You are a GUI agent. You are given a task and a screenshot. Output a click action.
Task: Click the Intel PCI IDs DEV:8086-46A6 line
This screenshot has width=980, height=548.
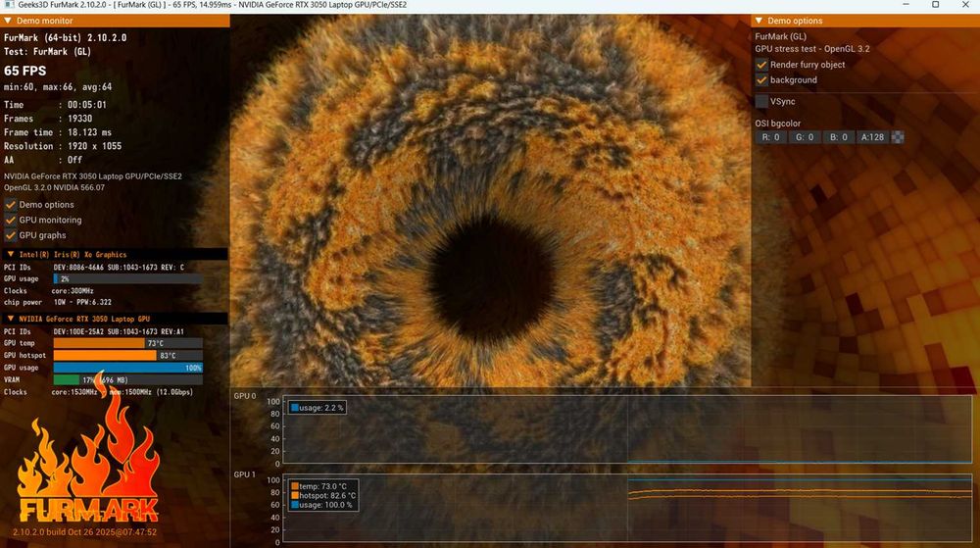pyautogui.click(x=94, y=268)
